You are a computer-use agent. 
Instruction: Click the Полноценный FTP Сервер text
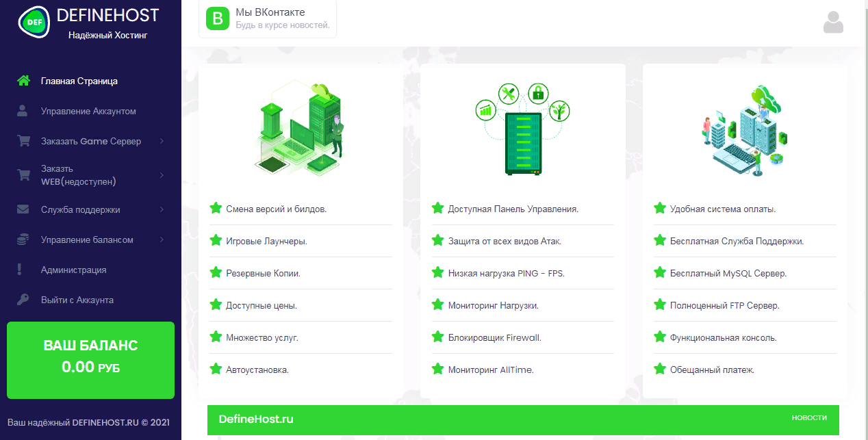tap(725, 305)
